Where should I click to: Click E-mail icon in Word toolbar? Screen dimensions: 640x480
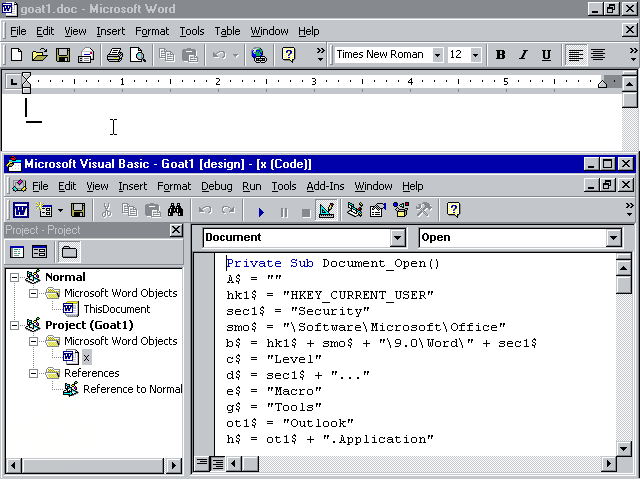pyautogui.click(x=86, y=55)
